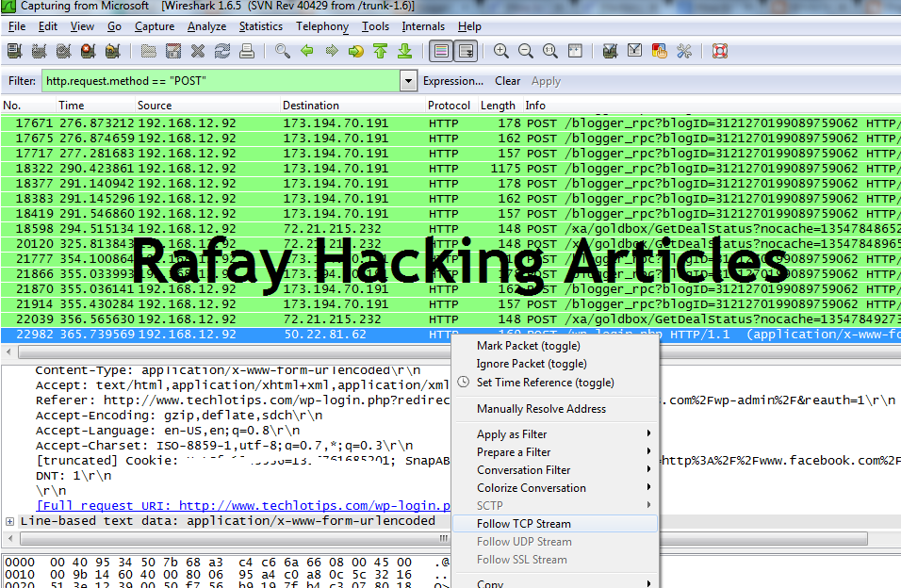
Task: Choose Follow TCP Stream from context menu
Action: (555, 524)
